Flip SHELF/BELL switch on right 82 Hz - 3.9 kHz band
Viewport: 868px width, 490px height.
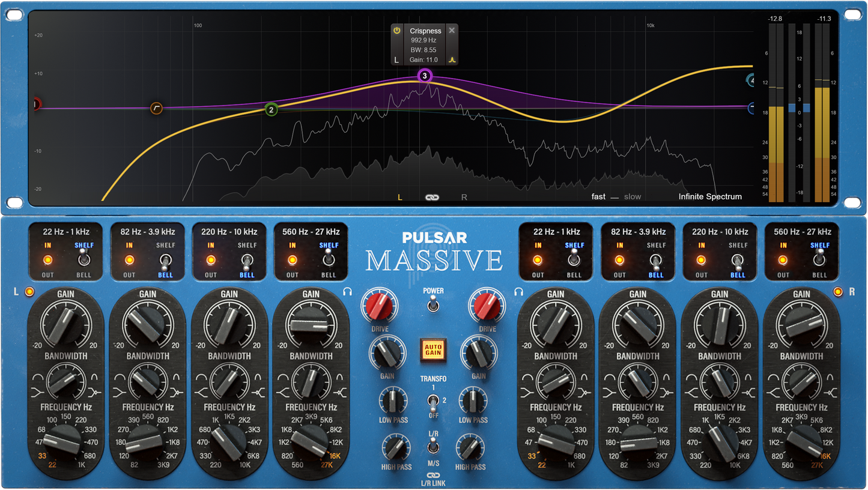pyautogui.click(x=656, y=262)
